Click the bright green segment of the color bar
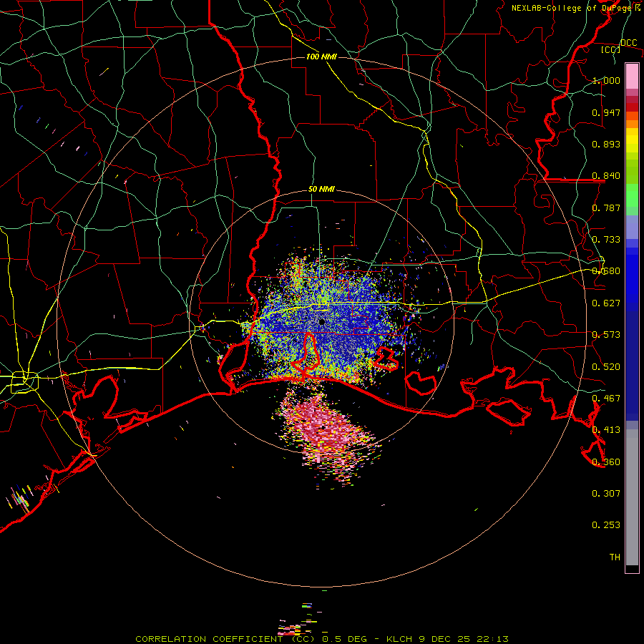The image size is (644, 644). pos(632,195)
